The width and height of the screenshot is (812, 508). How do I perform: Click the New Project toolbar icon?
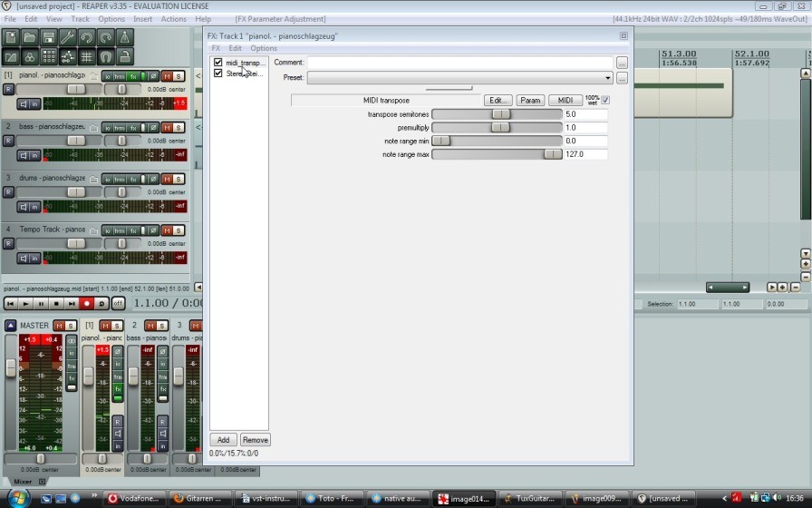[x=11, y=37]
